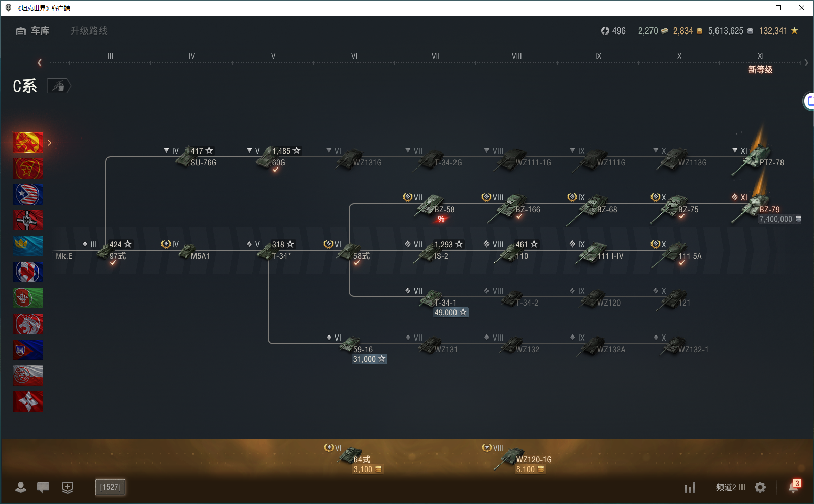Screen dimensions: 814x504
Task: Open the chat speech bubble icon
Action: click(x=43, y=487)
